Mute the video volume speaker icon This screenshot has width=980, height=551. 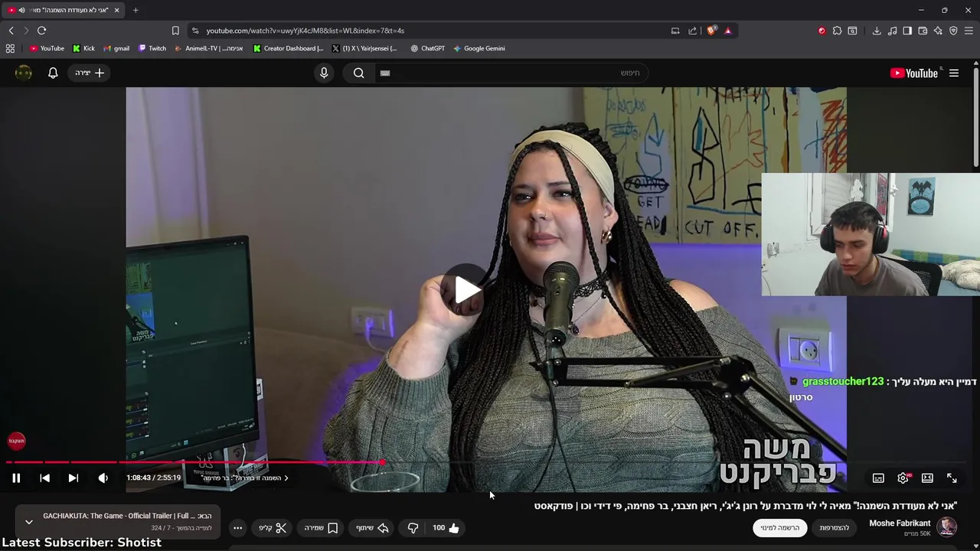(x=103, y=478)
